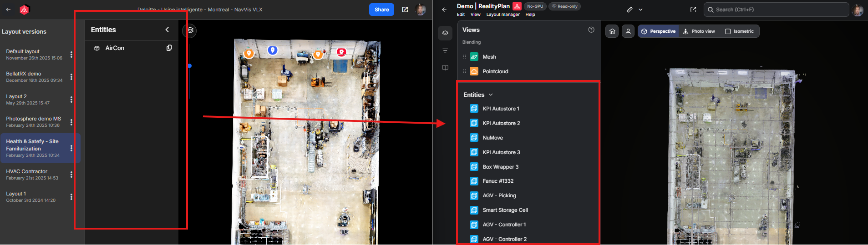Toggle the Pointcloud view layer
The height and width of the screenshot is (245, 868).
495,71
